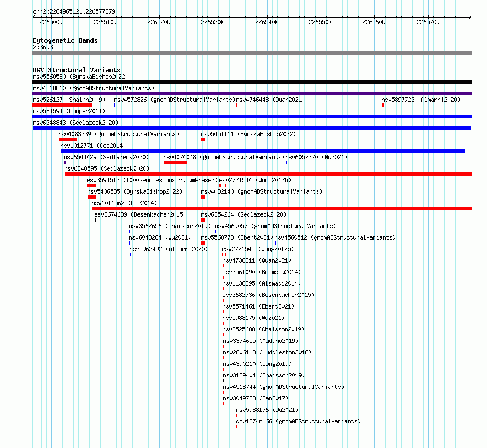Open nsv1138895 (Alsmadi2014) variant
The width and height of the screenshot is (487, 448).
point(262,283)
